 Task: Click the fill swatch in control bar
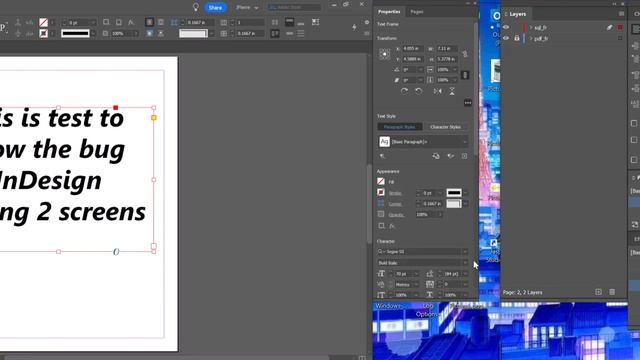43,22
